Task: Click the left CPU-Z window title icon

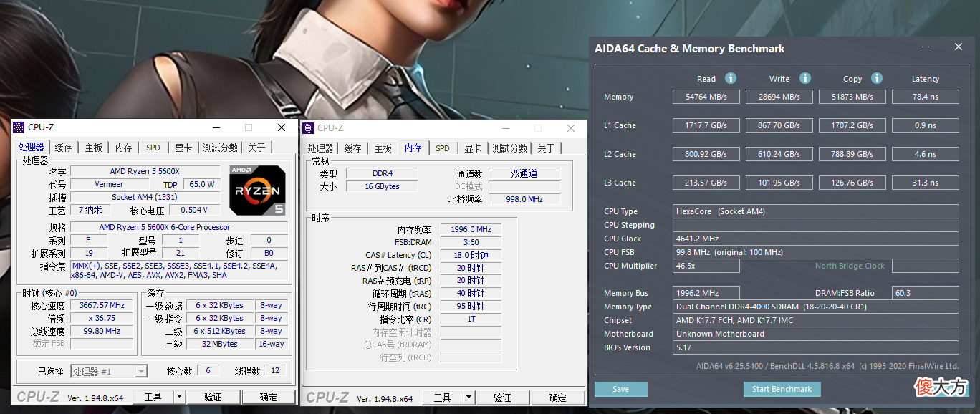Action: click(19, 127)
